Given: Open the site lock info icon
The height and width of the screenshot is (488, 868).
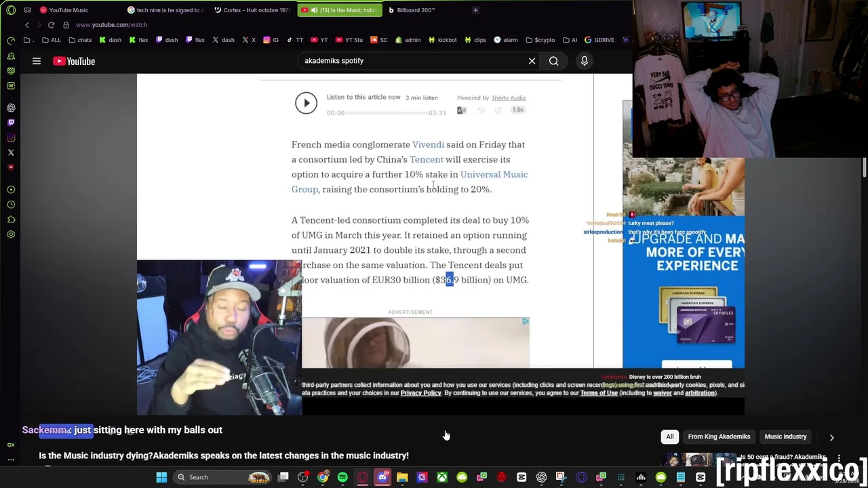Looking at the screenshot, I should pos(66,25).
